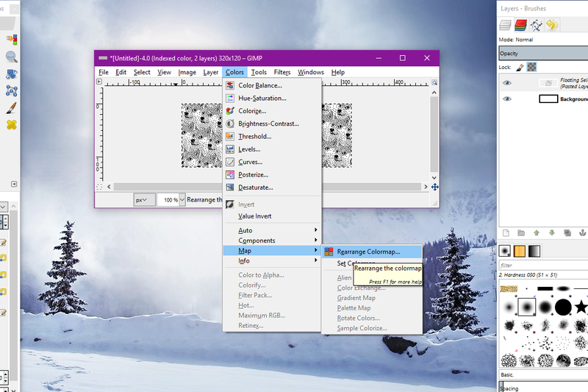Open the Patterns tab in brushes dock

pyautogui.click(x=520, y=251)
